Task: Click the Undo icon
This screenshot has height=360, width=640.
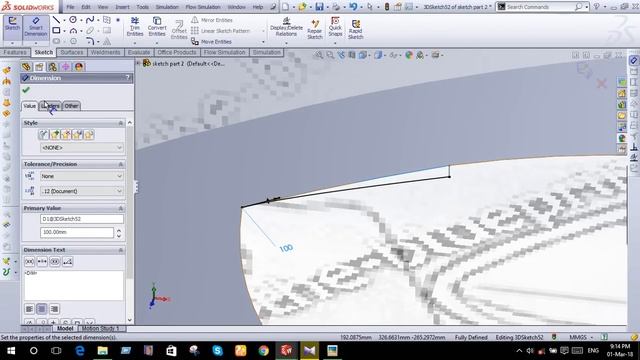Action: pos(353,7)
